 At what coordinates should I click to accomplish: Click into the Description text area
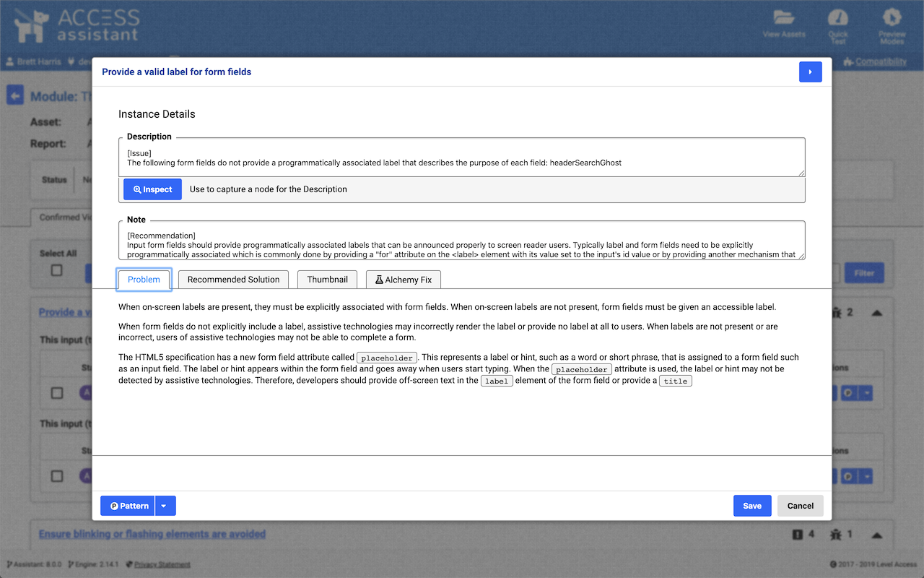462,158
